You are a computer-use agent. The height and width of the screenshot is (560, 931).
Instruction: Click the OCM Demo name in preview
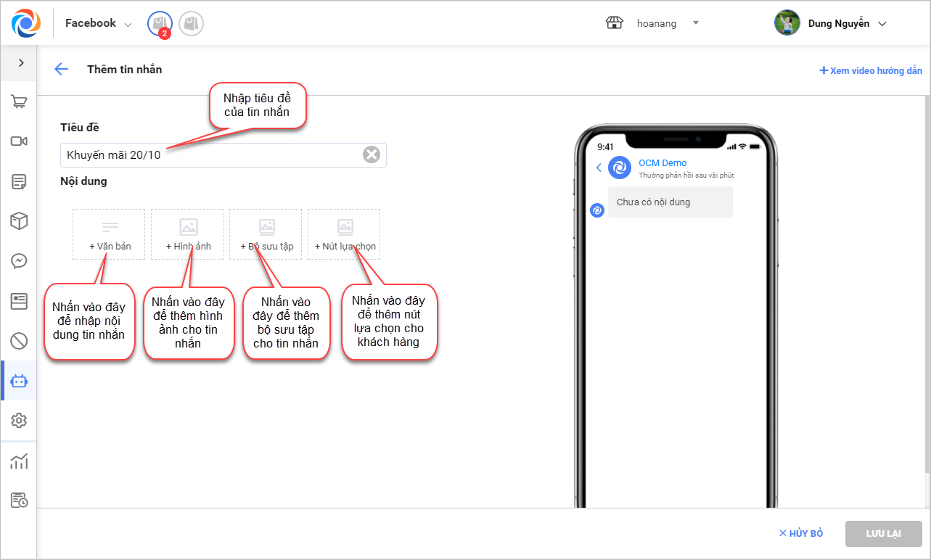pyautogui.click(x=663, y=163)
